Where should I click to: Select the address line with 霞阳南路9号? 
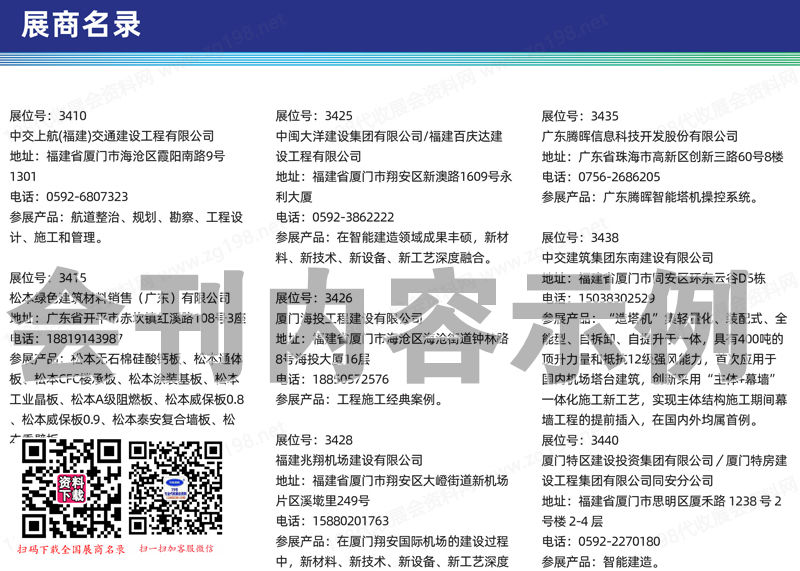click(117, 156)
